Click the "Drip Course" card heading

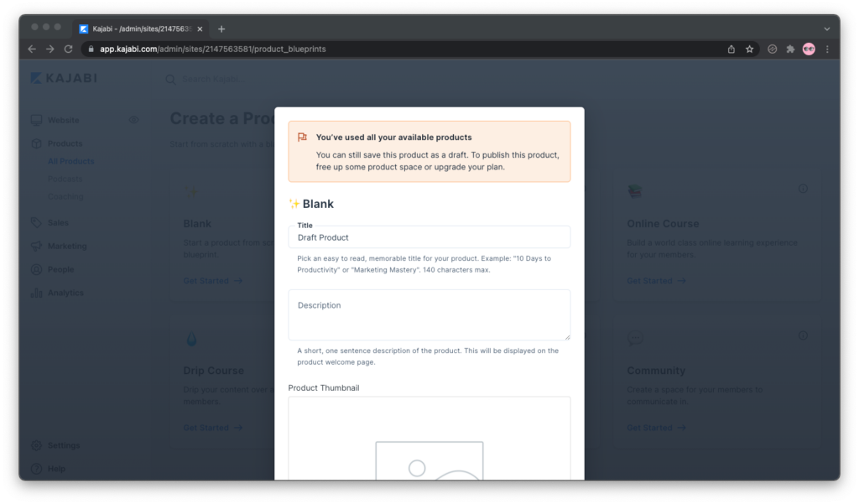214,371
